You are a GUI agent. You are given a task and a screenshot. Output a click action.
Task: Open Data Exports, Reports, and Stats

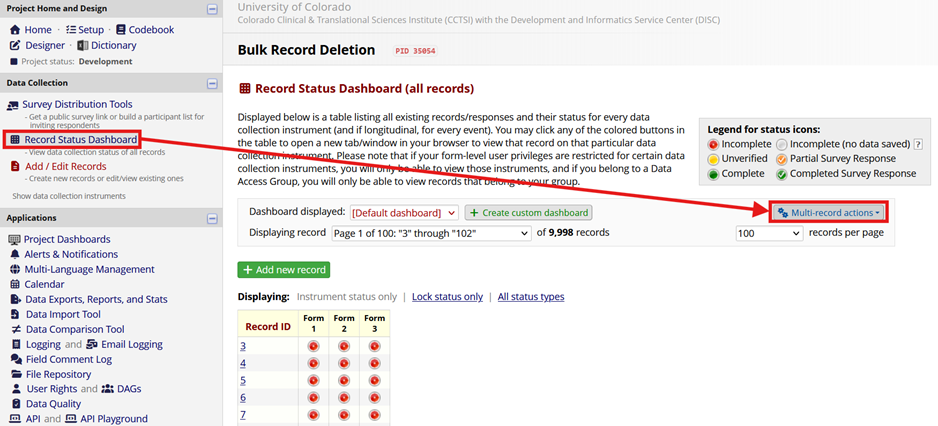pos(96,299)
